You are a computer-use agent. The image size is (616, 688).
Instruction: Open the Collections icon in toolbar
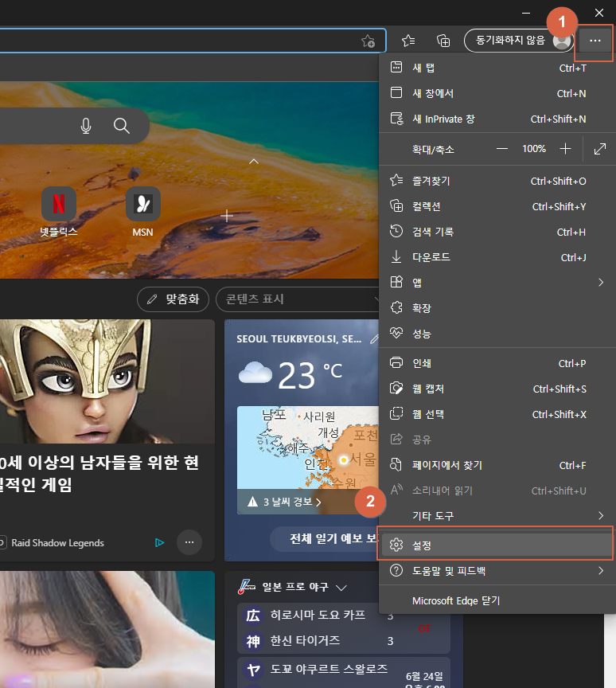(443, 41)
